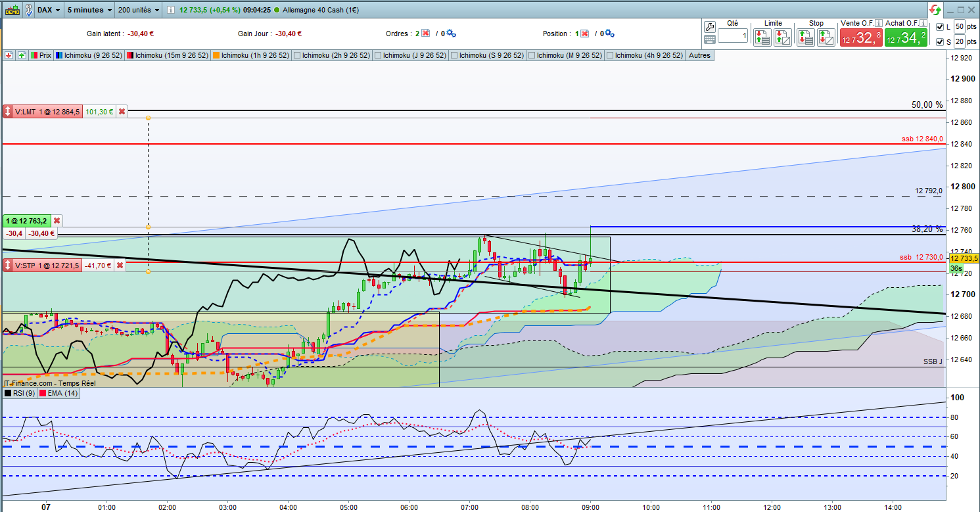Open the keyboard shortcuts icon
Screen dimensions: 980x512
click(x=709, y=39)
